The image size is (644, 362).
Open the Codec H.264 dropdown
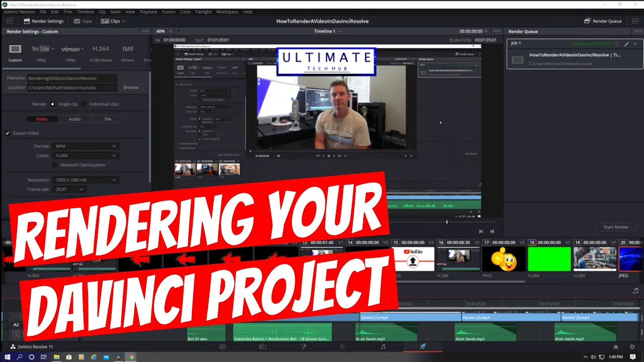[86, 156]
